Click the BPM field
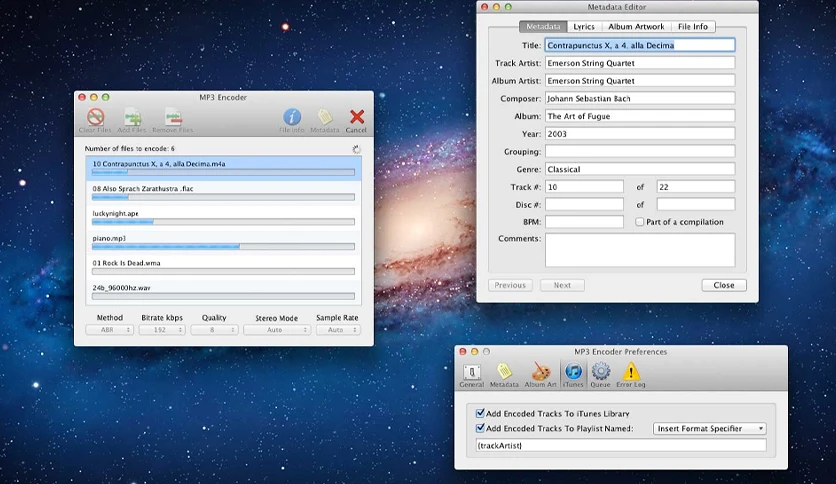 (584, 222)
